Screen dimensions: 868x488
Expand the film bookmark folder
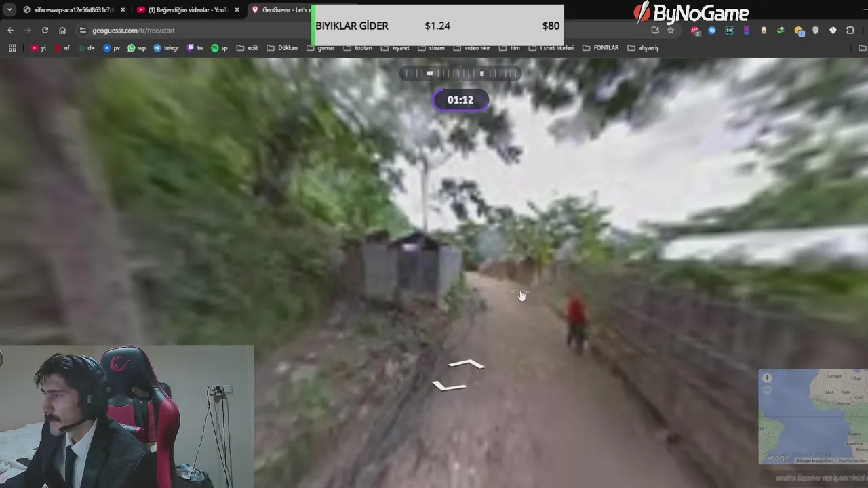coord(509,48)
